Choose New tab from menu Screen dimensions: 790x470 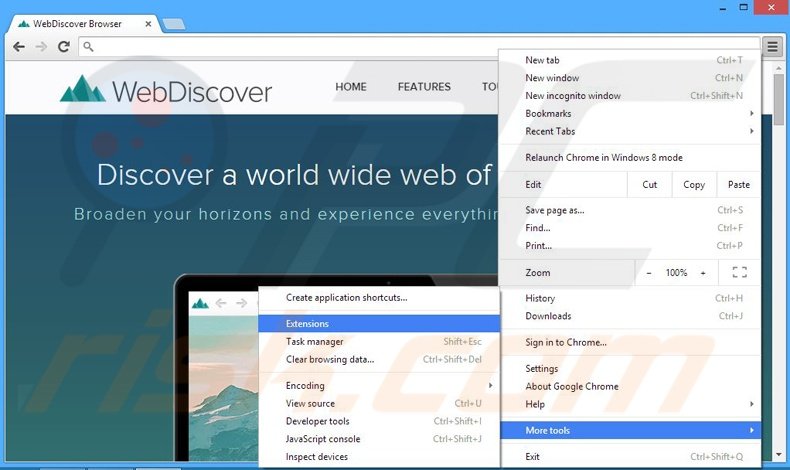(630, 60)
